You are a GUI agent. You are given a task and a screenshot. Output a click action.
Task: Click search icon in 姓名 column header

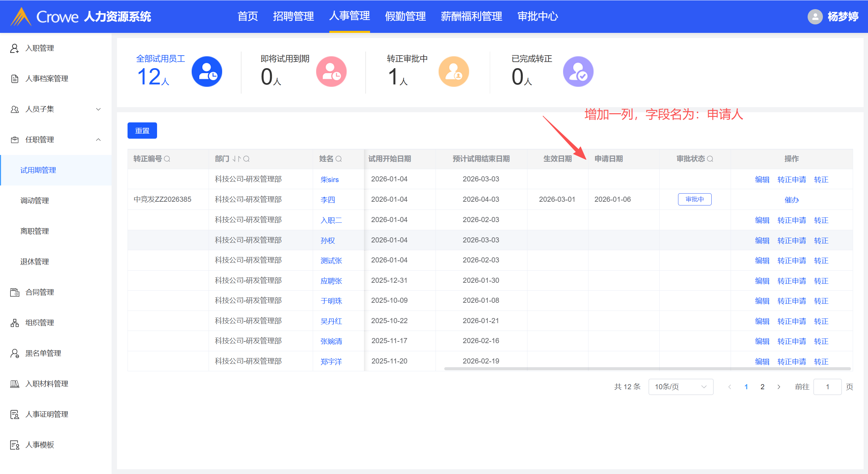point(339,159)
